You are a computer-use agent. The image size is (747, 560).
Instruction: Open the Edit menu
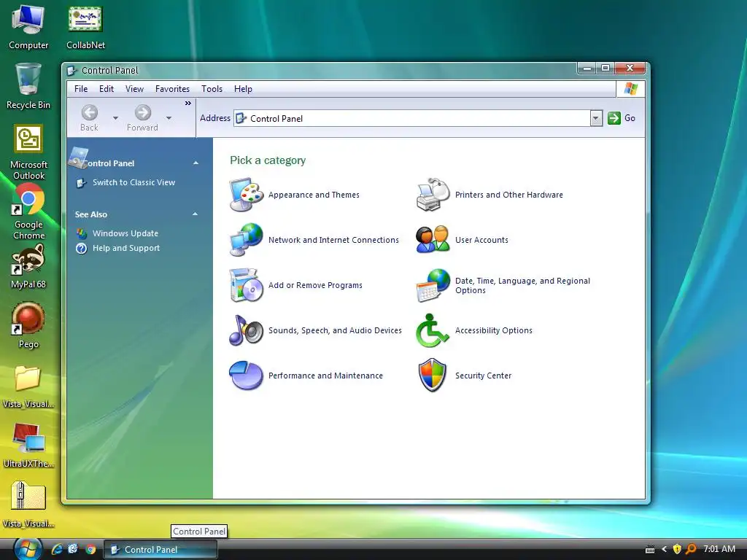[x=107, y=88]
